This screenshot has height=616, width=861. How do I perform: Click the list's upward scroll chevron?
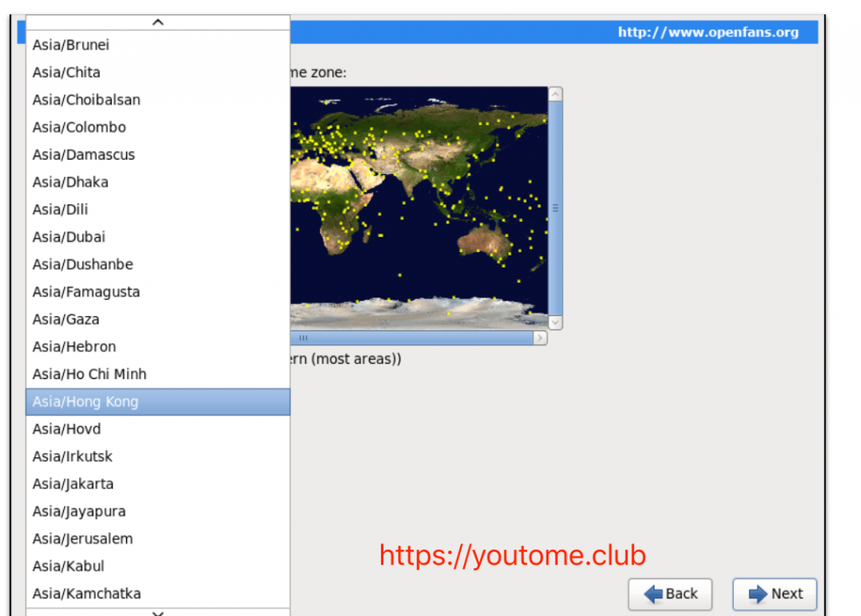(x=157, y=23)
